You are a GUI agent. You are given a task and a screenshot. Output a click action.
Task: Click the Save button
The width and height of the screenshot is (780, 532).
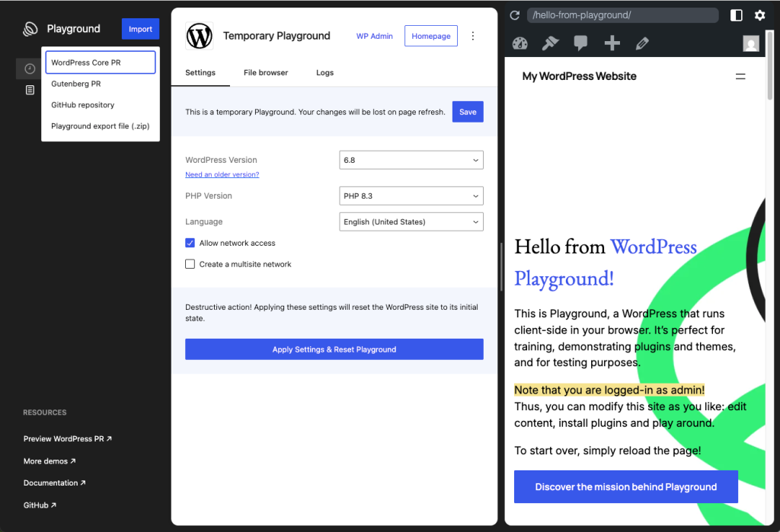[x=468, y=112]
